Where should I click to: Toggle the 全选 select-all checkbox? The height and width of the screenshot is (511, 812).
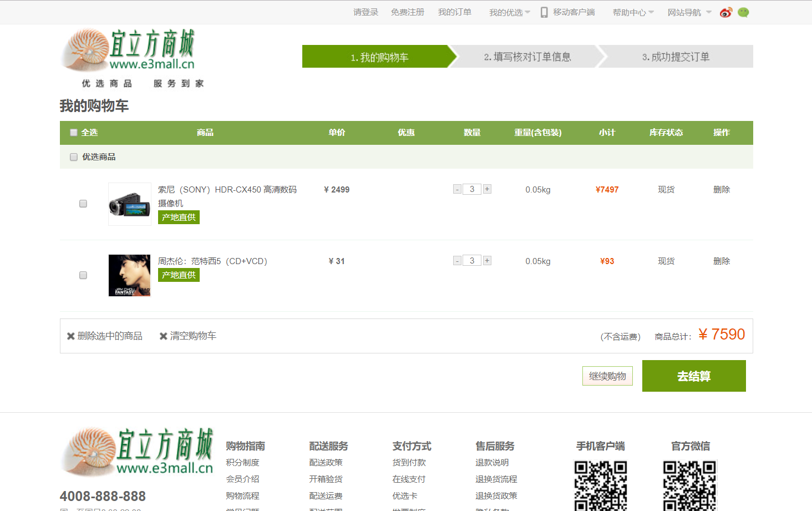point(73,132)
